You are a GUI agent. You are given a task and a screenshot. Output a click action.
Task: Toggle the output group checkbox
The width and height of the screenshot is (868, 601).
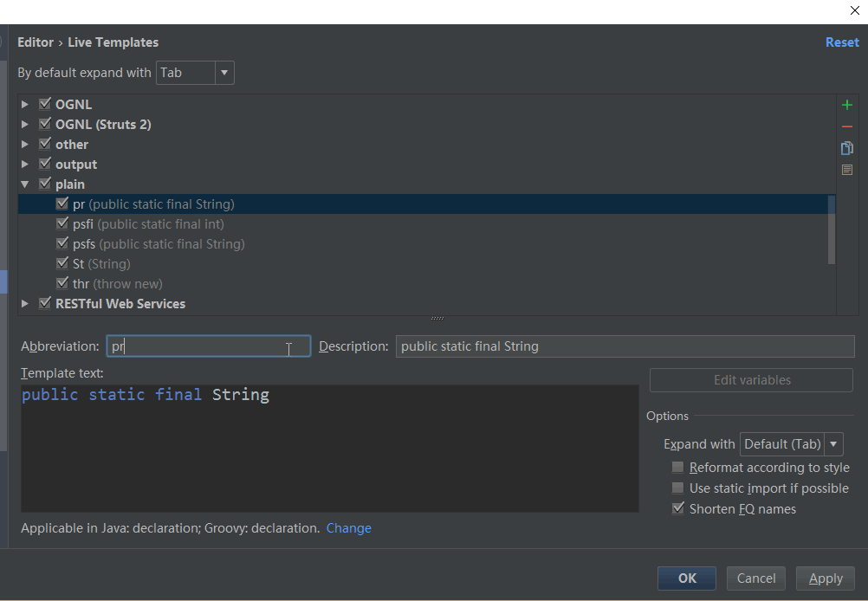(x=45, y=164)
